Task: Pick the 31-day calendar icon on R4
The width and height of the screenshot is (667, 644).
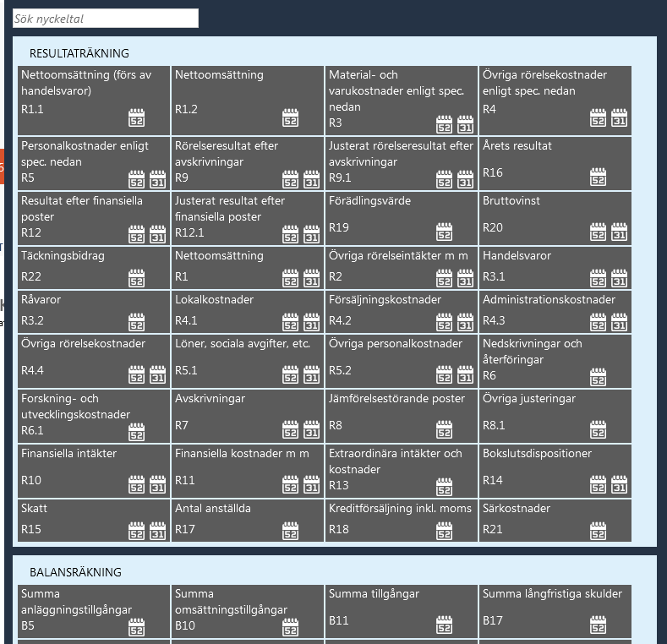Action: pyautogui.click(x=620, y=117)
